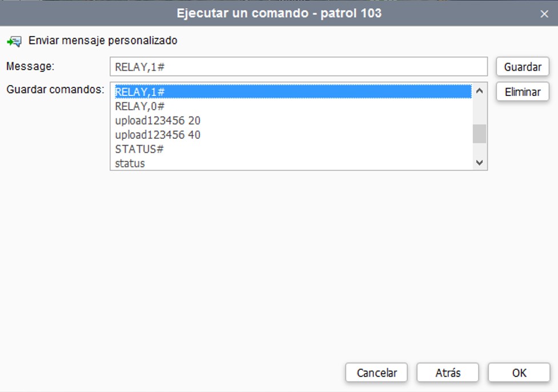Click the send custom message icon
This screenshot has width=558, height=392.
click(x=14, y=41)
